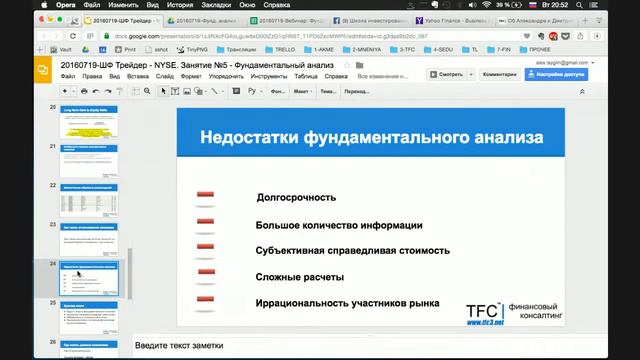Screen dimensions: 640x360
Task: Open the TRELLO bookmarks folder
Action: [x=280, y=49]
